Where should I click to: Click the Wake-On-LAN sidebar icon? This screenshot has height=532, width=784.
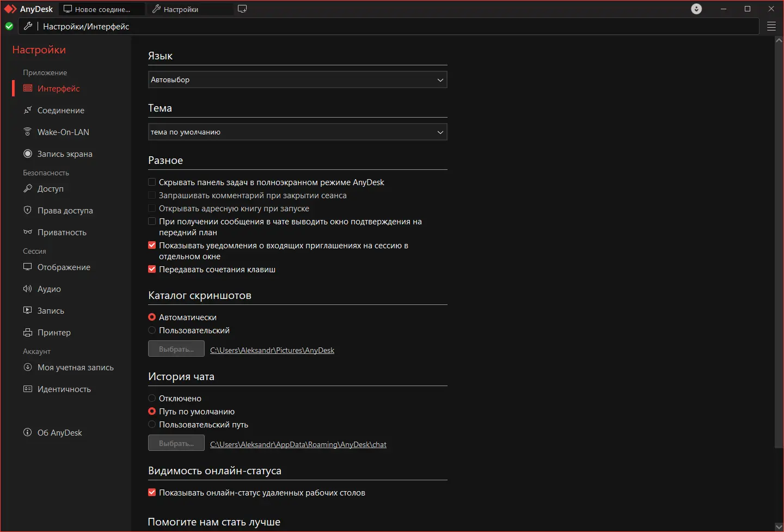pyautogui.click(x=28, y=132)
